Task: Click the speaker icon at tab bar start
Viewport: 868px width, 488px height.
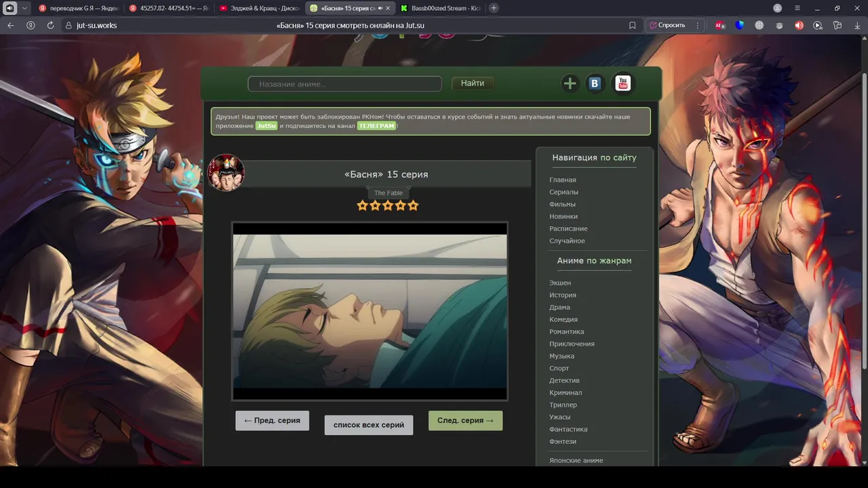Action: 10,8
